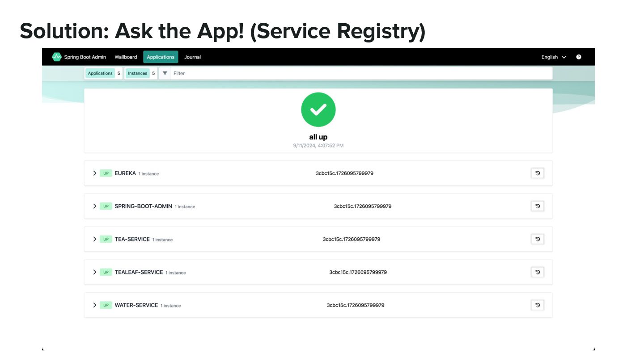Viewport: 644px width, 362px height.
Task: Open TEALEAF-SERVICE journal history icon
Action: click(538, 272)
